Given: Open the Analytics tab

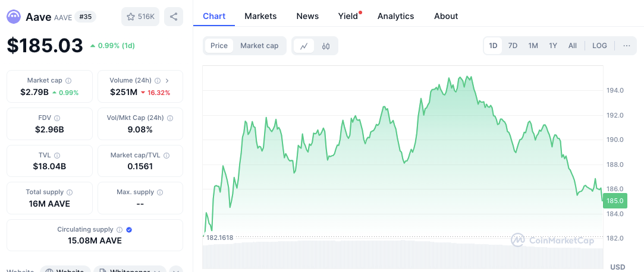Looking at the screenshot, I should click(395, 16).
